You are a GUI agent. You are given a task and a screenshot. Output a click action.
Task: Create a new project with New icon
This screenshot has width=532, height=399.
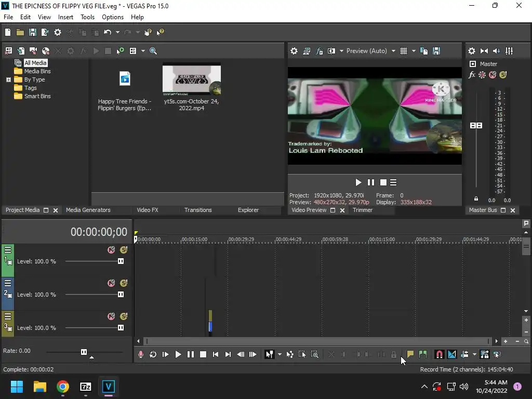[8, 32]
